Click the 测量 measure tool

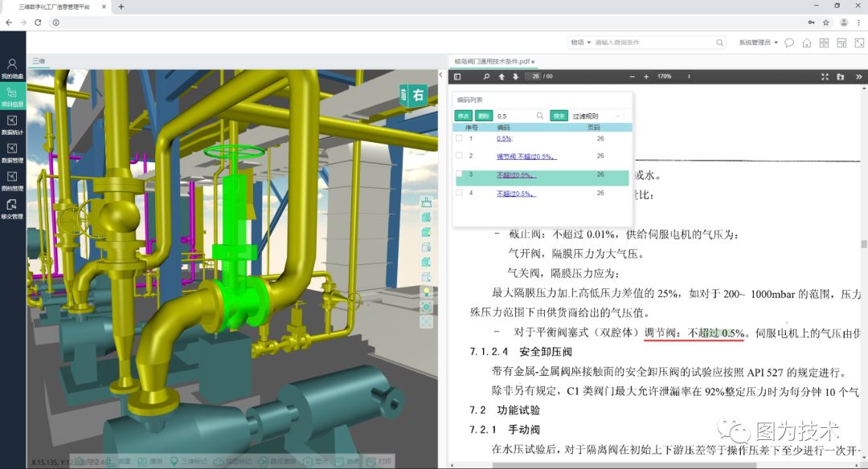coord(118,461)
